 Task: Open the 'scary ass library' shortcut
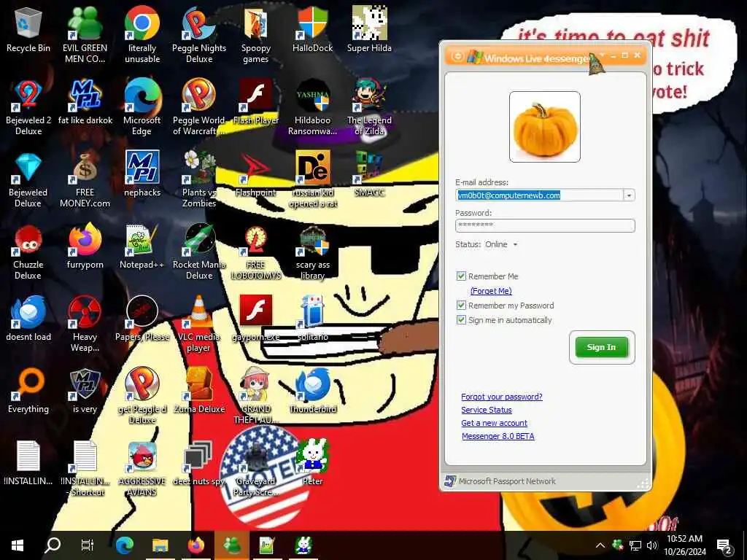tap(312, 253)
